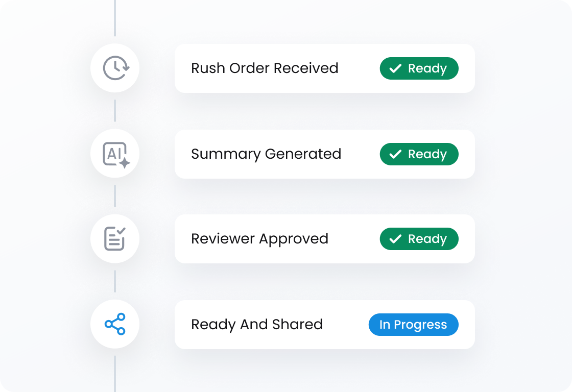The image size is (572, 392).
Task: Click timeline connector between checklist and share icons
Action: (115, 281)
